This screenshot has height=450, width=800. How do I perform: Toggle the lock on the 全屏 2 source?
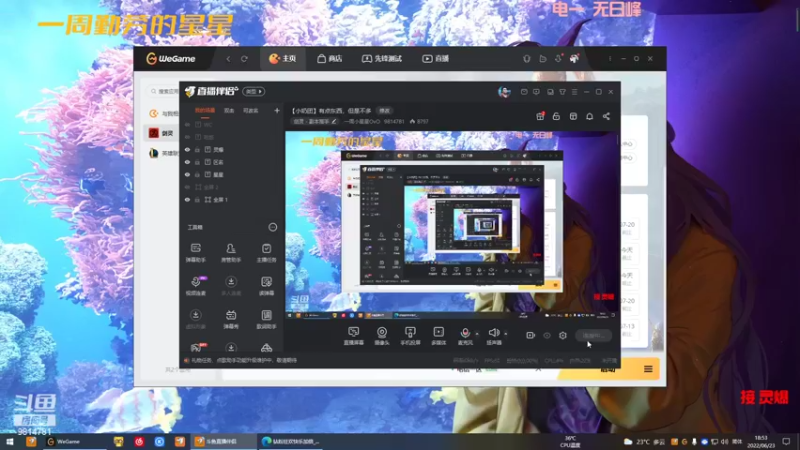tap(197, 187)
